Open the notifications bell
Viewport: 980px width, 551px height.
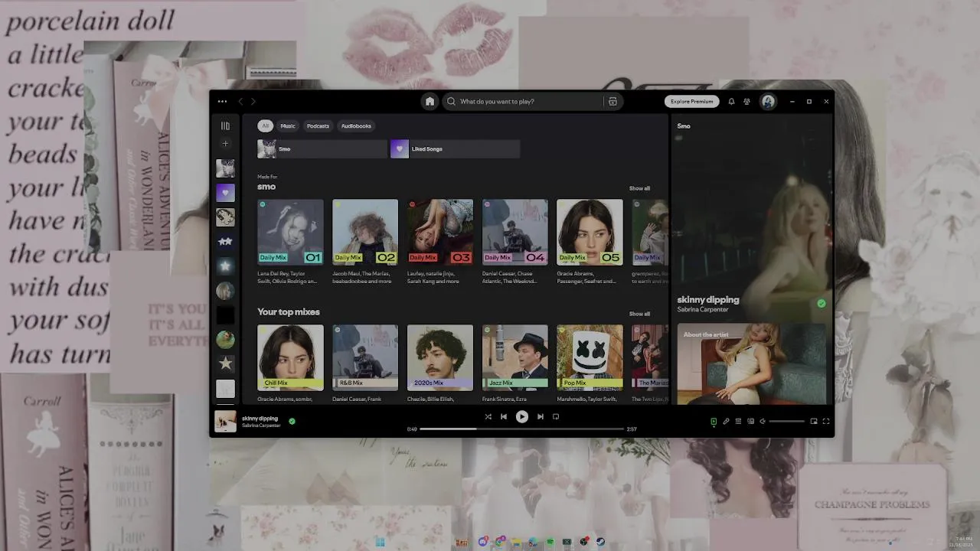tap(731, 101)
